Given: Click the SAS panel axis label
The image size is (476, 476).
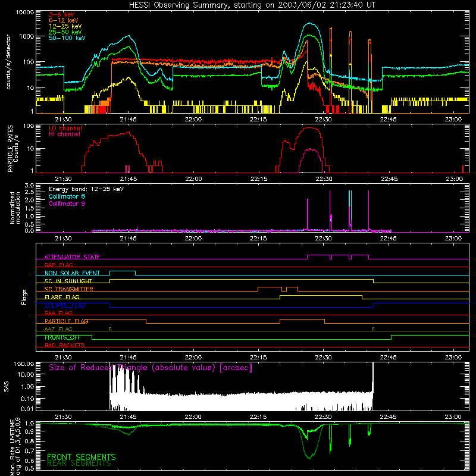Looking at the screenshot, I should [6, 387].
